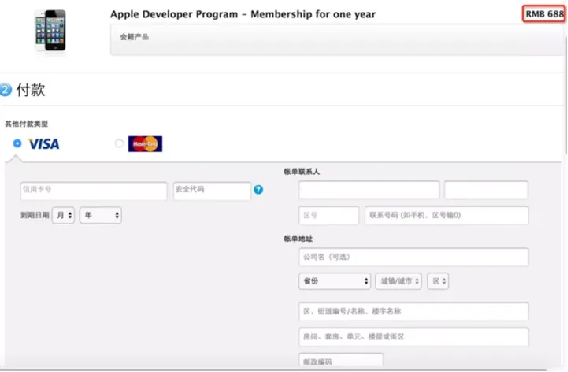Screen dimensions: 568x372
Task: Open the expiry month dropdown
Action: (63, 215)
